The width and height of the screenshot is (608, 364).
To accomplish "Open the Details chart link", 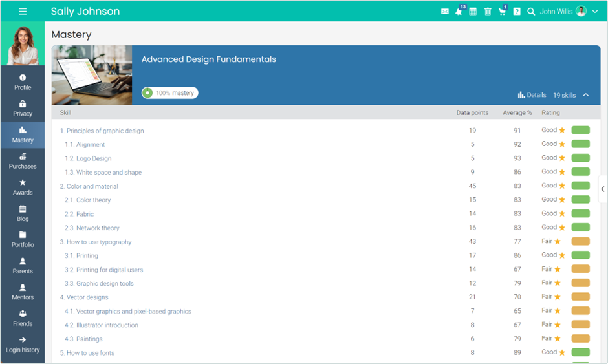I will pos(532,95).
